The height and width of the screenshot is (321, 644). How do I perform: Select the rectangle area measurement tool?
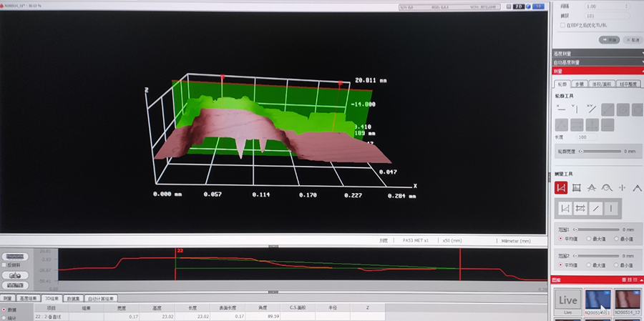click(x=577, y=187)
